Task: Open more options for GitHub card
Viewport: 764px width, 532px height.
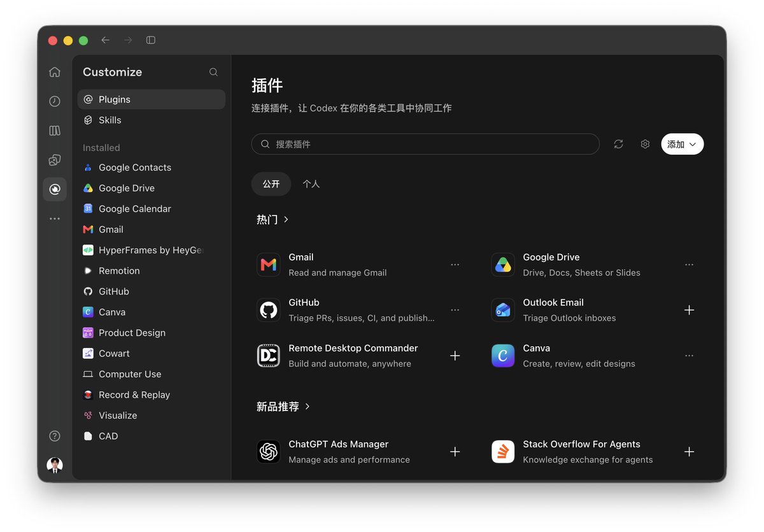Action: coord(455,310)
